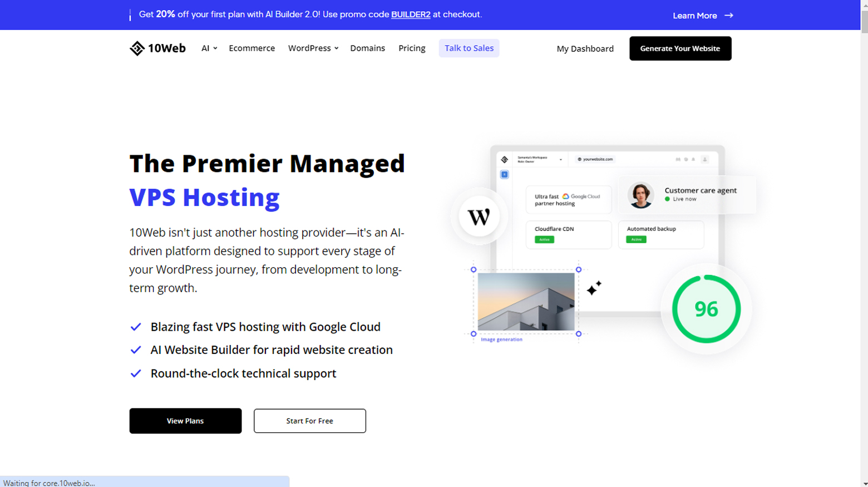Click the 'VPS Hosting' heading text

pyautogui.click(x=204, y=198)
